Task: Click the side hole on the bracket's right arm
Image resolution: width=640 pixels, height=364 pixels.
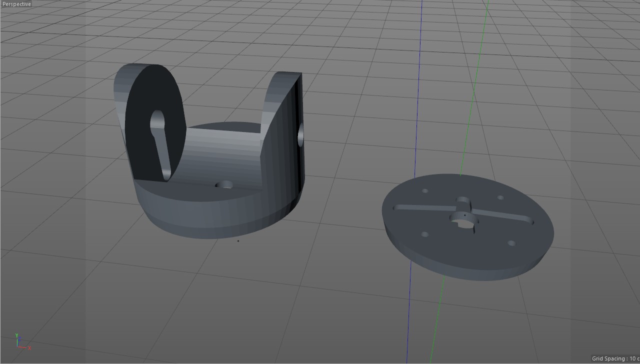Action: 300,135
